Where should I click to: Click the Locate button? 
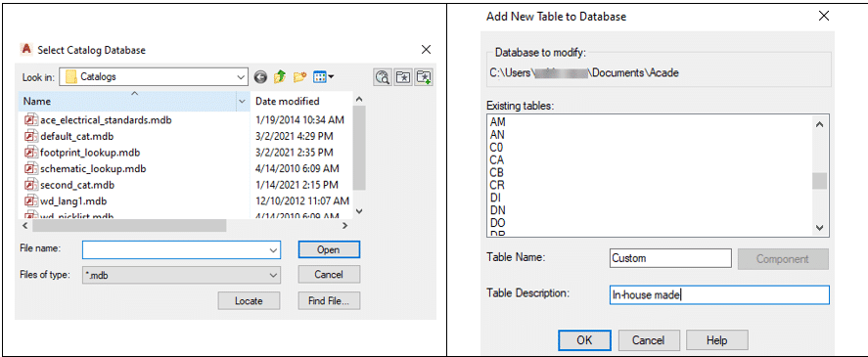[x=249, y=301]
